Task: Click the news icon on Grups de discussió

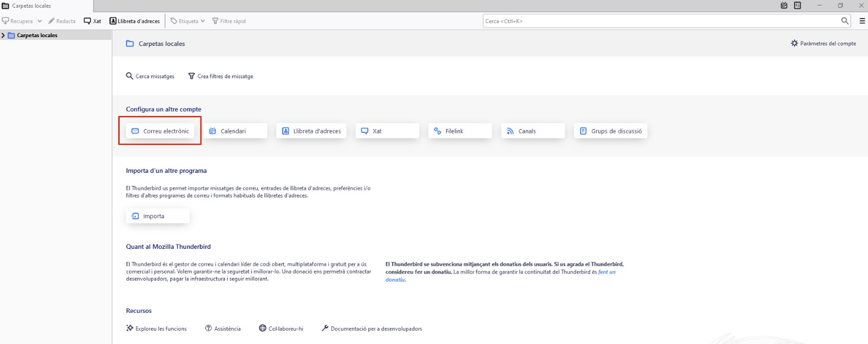Action: click(583, 131)
